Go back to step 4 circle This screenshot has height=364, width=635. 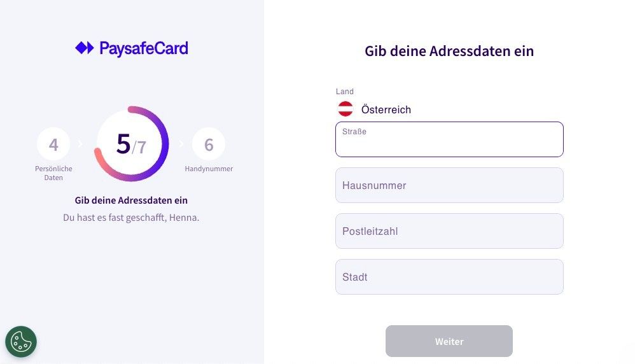53,144
